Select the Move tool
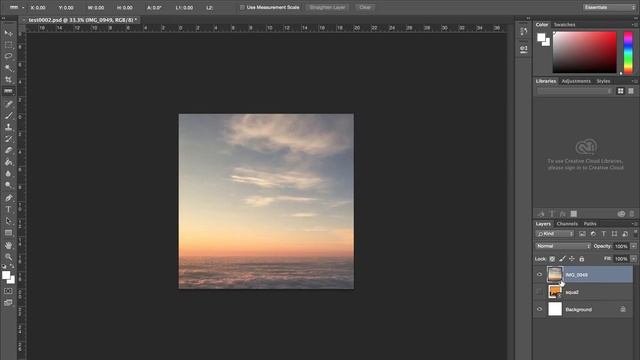The height and width of the screenshot is (360, 640). click(x=8, y=33)
